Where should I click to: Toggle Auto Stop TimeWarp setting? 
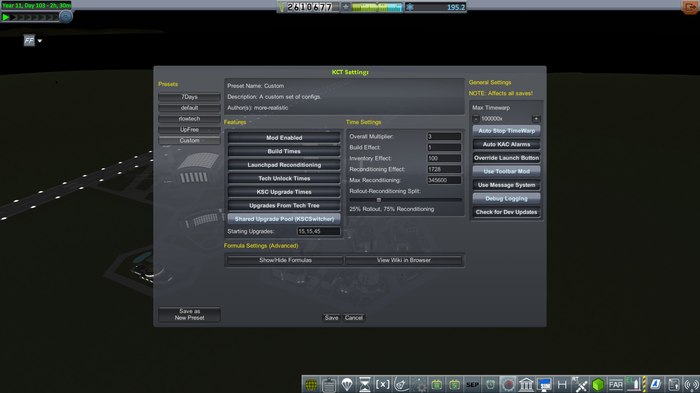pos(506,131)
